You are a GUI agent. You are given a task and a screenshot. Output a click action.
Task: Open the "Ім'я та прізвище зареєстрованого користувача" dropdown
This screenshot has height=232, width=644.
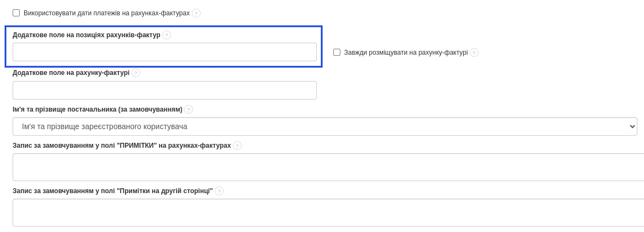click(324, 126)
